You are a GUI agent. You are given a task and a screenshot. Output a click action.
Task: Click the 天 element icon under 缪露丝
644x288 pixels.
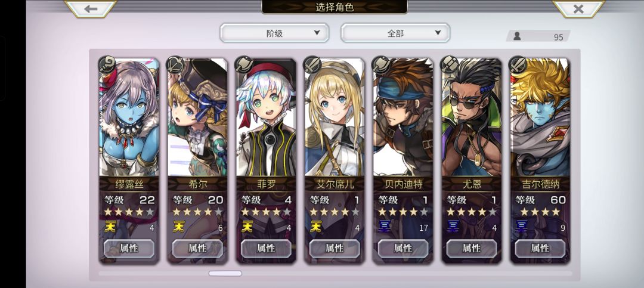coord(110,226)
